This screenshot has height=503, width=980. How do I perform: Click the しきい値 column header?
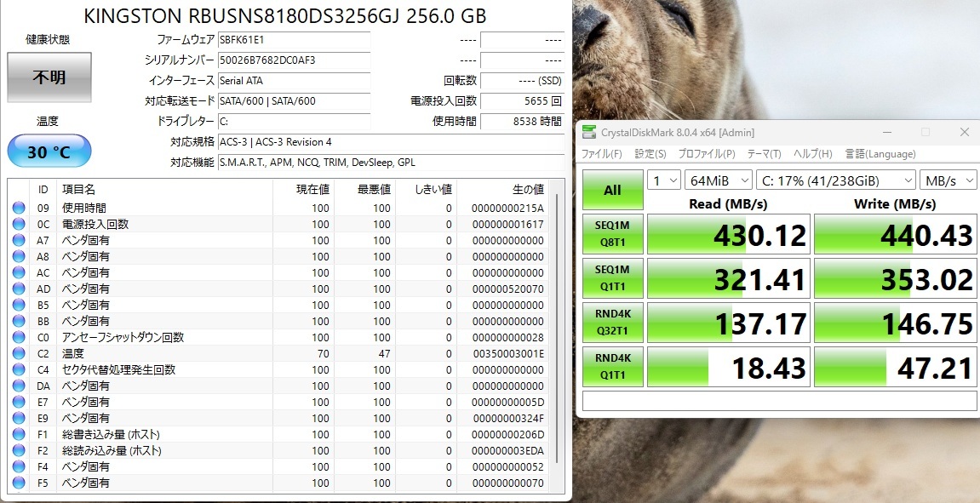(426, 189)
